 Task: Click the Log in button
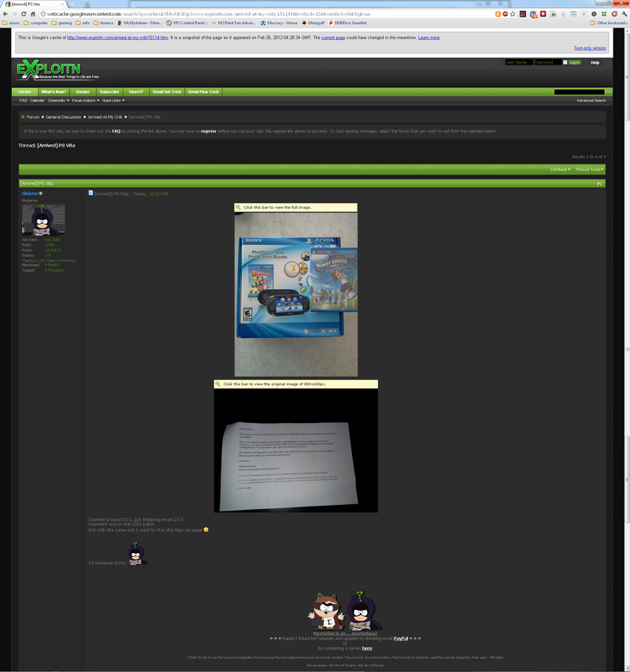574,62
